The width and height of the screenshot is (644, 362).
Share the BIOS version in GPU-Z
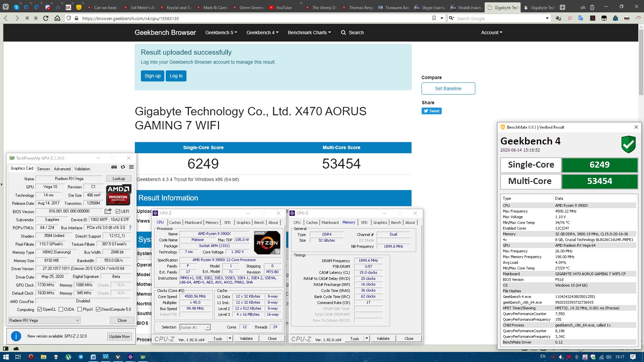click(108, 211)
